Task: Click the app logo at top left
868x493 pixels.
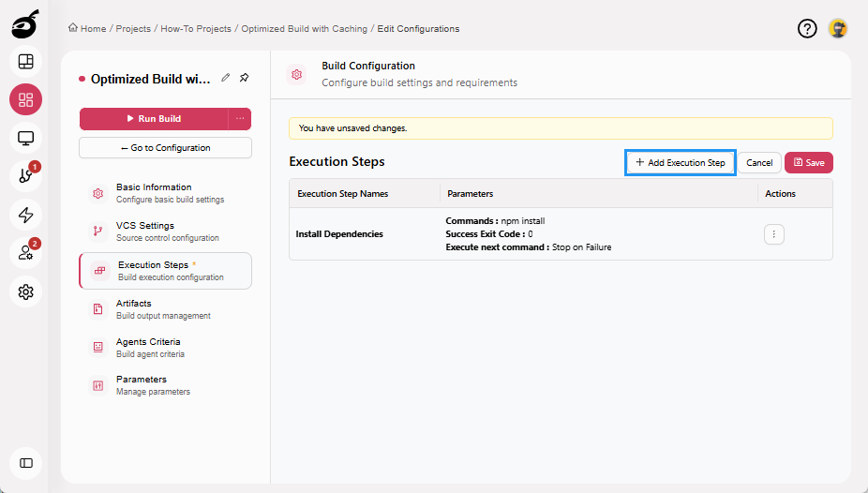Action: [25, 23]
